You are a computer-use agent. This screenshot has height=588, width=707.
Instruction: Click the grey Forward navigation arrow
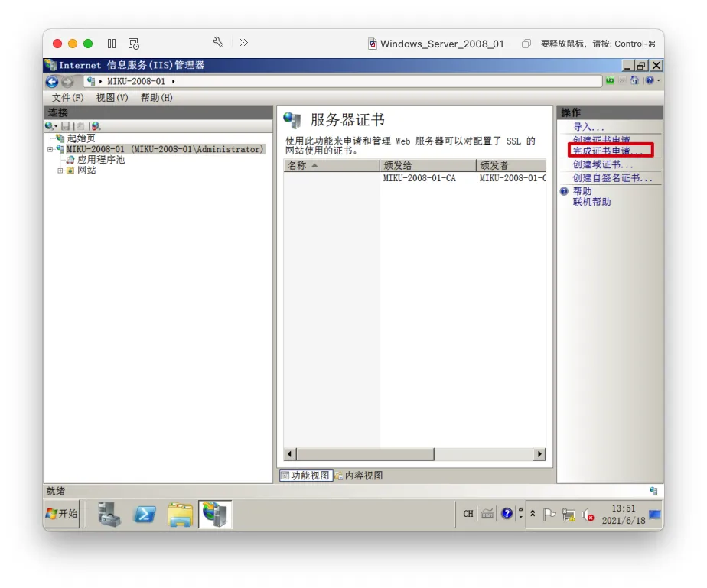click(x=67, y=82)
